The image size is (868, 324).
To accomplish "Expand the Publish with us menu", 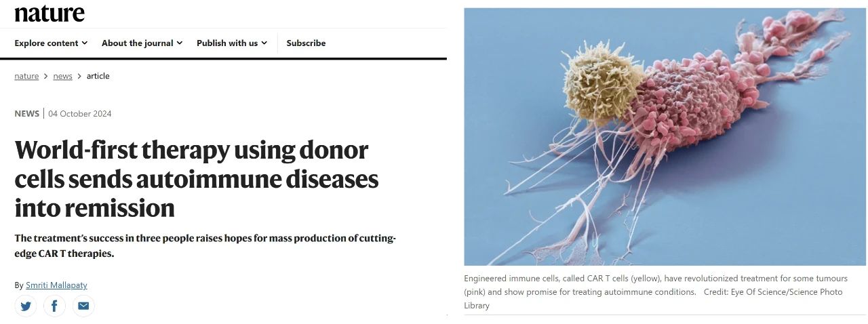I will 231,43.
